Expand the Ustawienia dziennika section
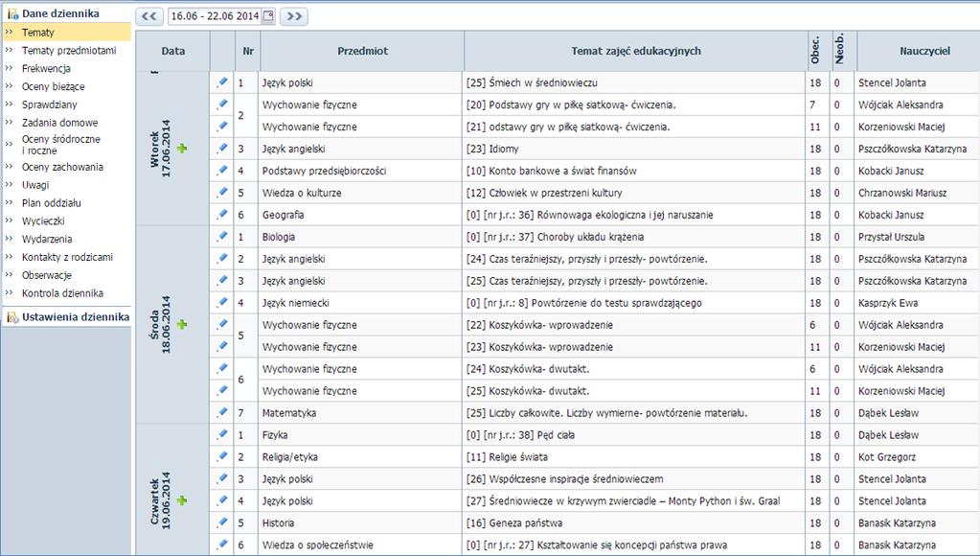The width and height of the screenshot is (980, 556). coord(76,317)
